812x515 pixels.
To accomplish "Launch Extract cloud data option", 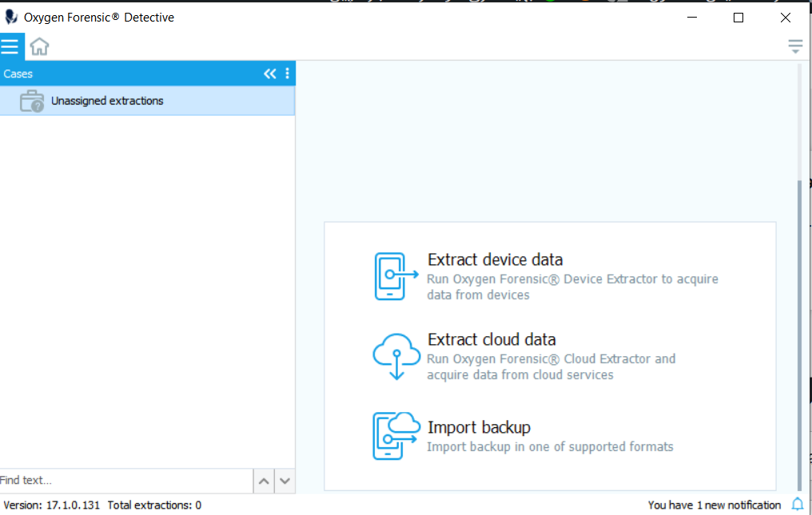I will (x=492, y=339).
